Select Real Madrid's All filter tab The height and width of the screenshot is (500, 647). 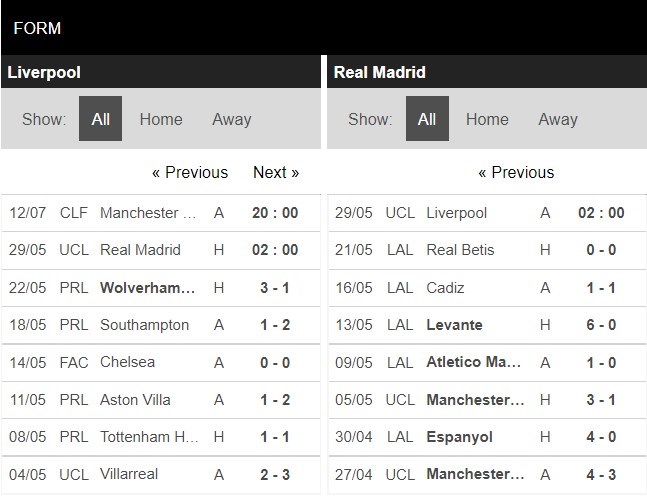point(427,119)
